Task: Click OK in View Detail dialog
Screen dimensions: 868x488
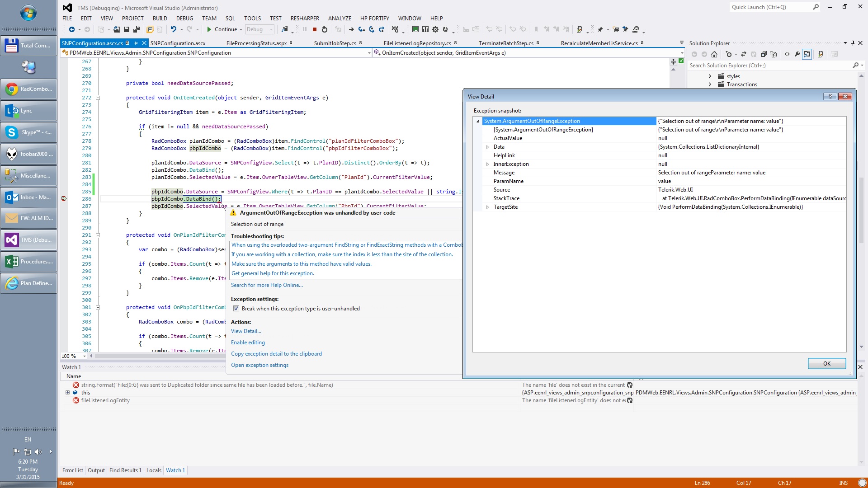Action: (826, 364)
